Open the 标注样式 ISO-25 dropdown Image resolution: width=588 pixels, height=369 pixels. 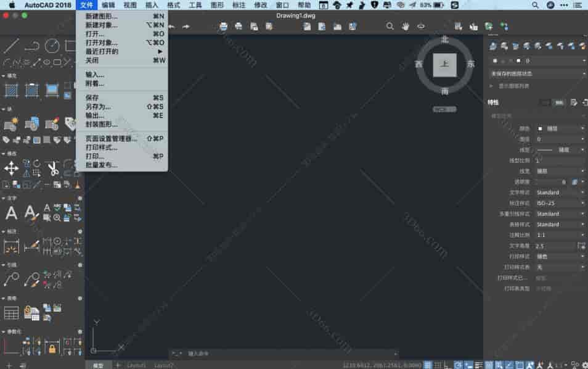pos(558,202)
